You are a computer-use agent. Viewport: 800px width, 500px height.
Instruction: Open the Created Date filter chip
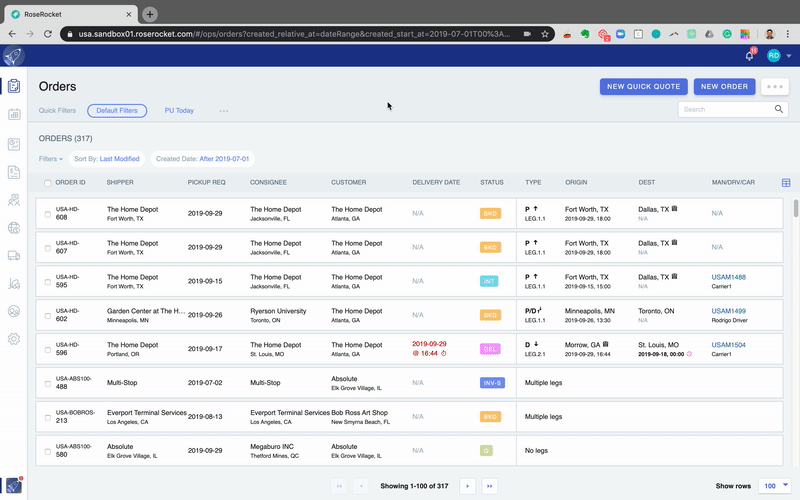pos(203,159)
